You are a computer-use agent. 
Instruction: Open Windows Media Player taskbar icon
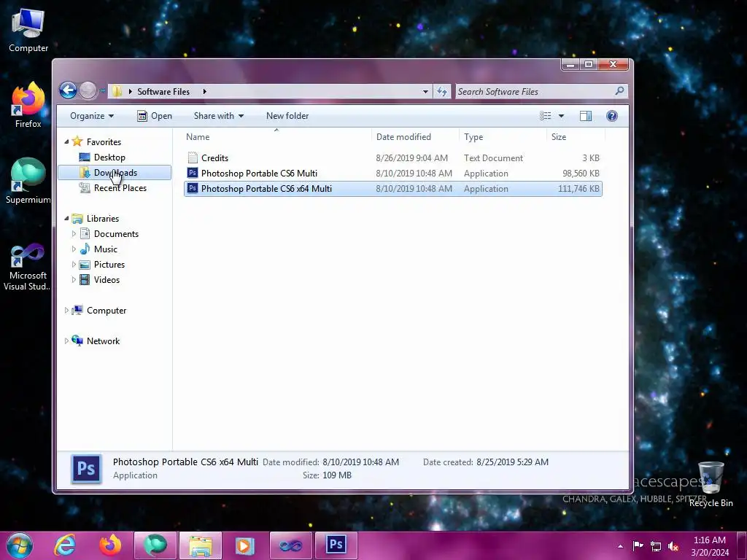pos(246,545)
